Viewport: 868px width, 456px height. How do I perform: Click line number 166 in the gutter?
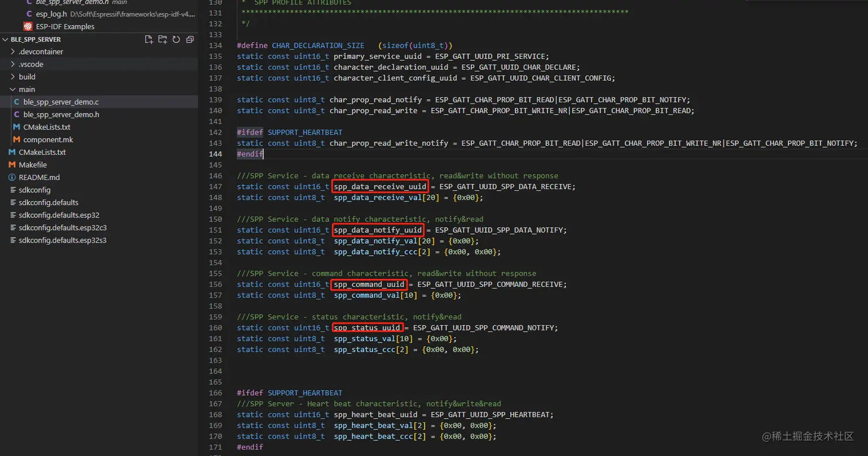point(215,393)
